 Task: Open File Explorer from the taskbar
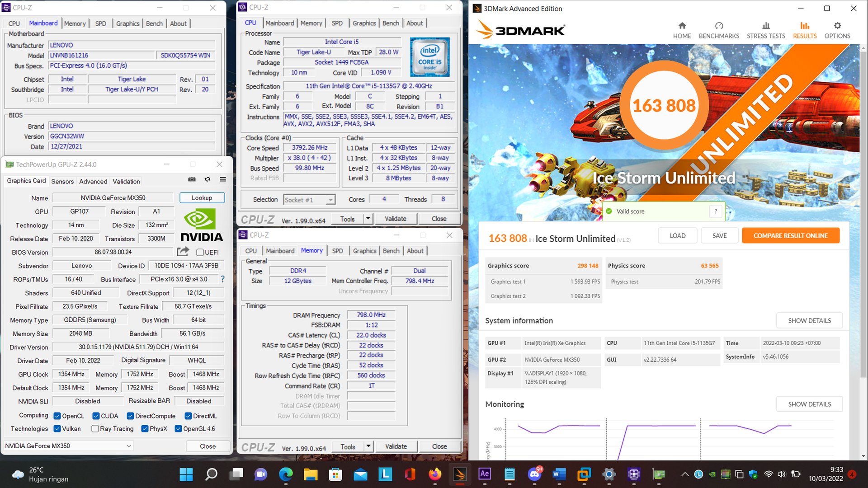pos(311,474)
